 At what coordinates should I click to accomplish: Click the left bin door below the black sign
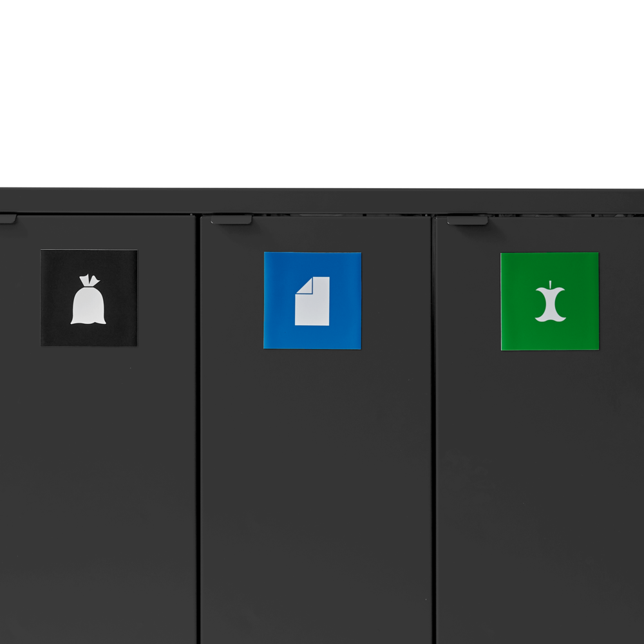[98, 493]
